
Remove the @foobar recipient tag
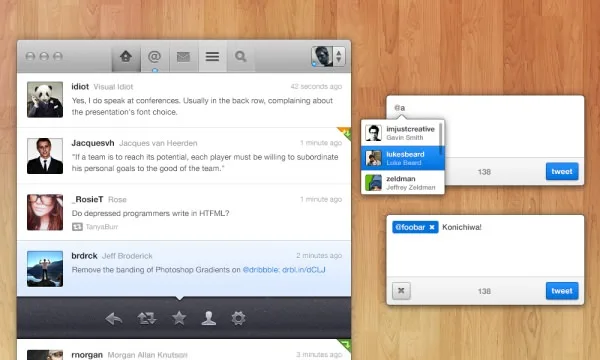[x=432, y=227]
